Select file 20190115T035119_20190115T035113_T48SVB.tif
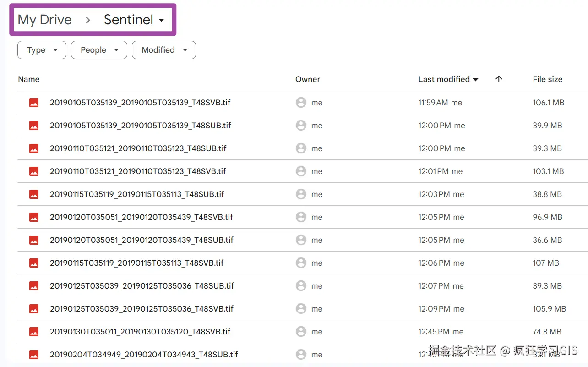Screen dimensions: 588x367 137,263
